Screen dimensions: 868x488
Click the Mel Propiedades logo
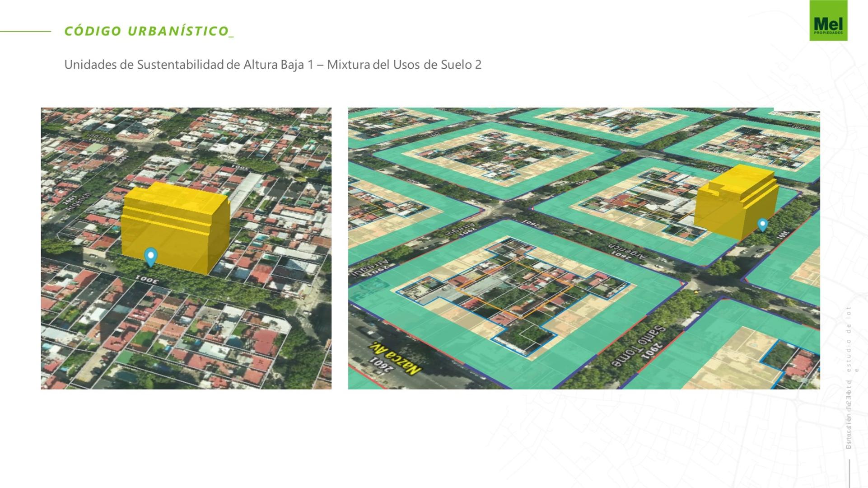click(828, 21)
